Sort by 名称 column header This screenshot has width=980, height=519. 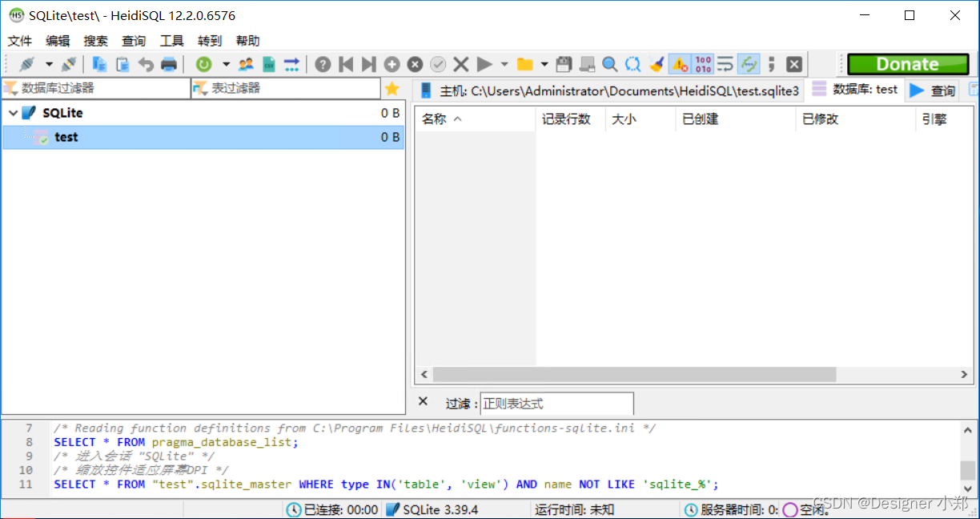475,119
